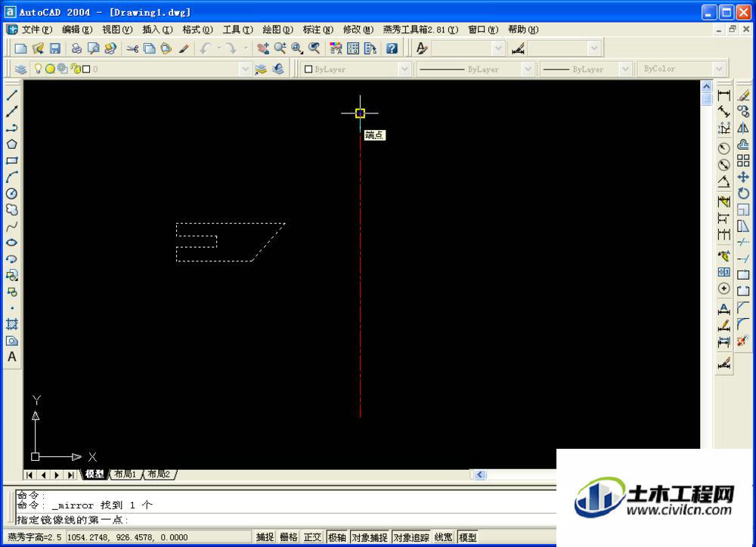Select the Multiline Text A tool
Image resolution: width=756 pixels, height=547 pixels.
coord(12,357)
